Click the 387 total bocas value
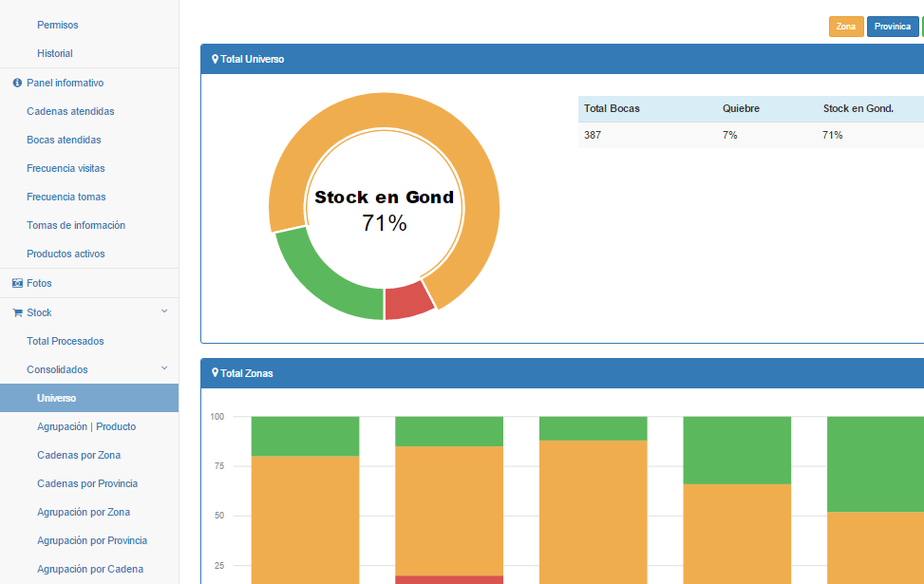 pos(593,135)
